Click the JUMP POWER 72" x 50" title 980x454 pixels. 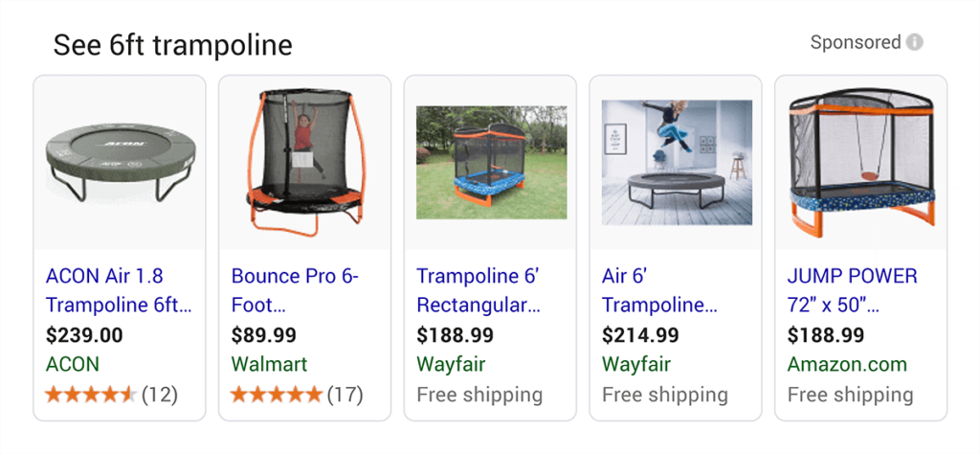click(852, 291)
